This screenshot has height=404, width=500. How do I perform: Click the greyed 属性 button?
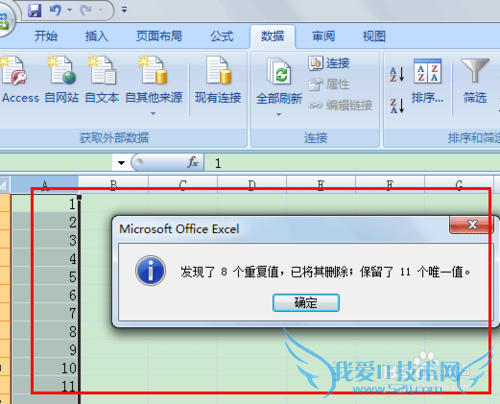[x=329, y=84]
